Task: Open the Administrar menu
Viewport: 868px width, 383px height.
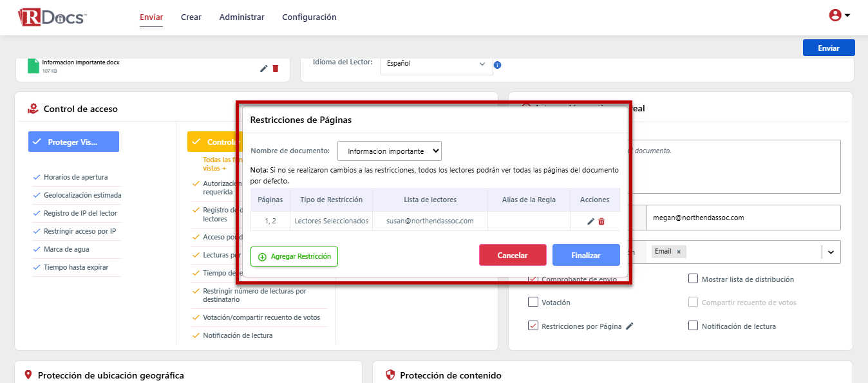Action: tap(241, 17)
